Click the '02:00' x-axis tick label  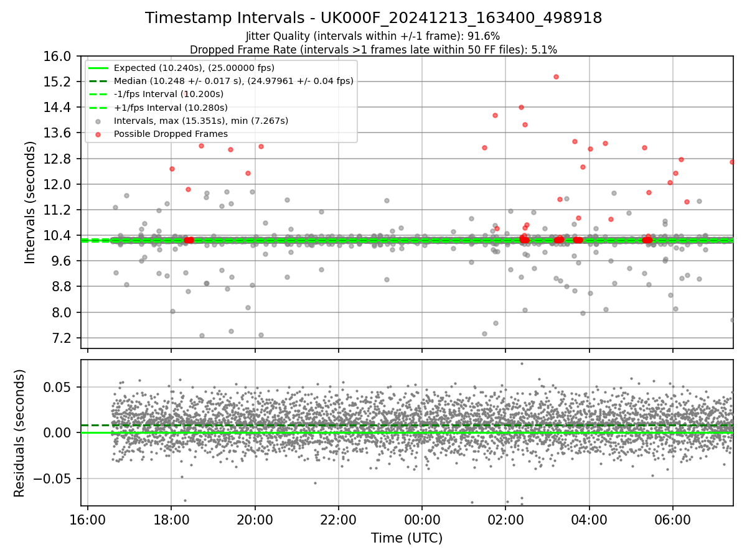(505, 520)
